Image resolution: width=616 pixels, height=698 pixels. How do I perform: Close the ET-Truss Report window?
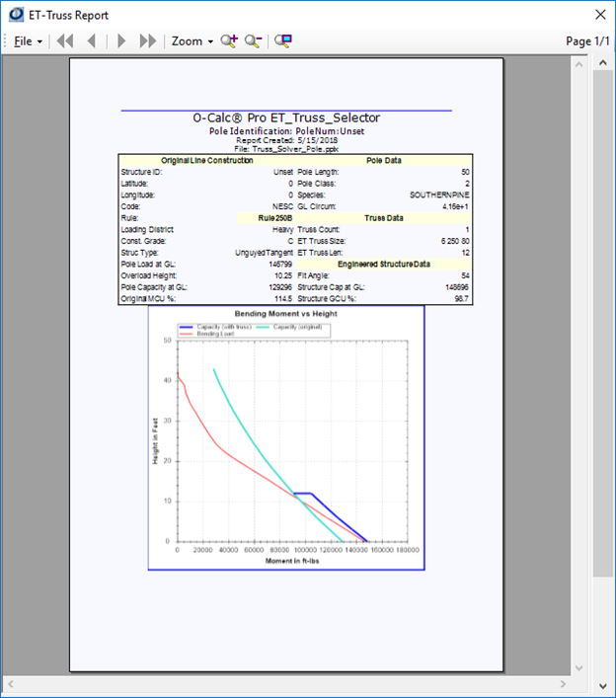point(600,15)
